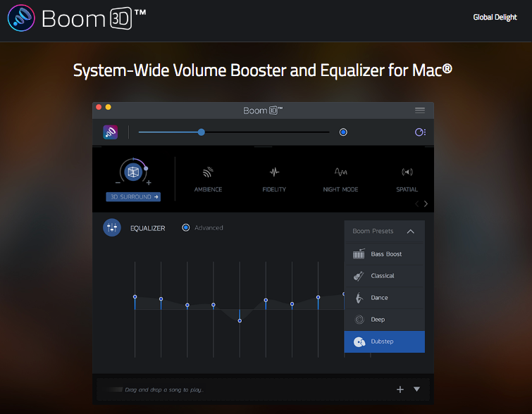532x414 pixels.
Task: Click the Boom 3D logo in page header
Action: tap(77, 18)
